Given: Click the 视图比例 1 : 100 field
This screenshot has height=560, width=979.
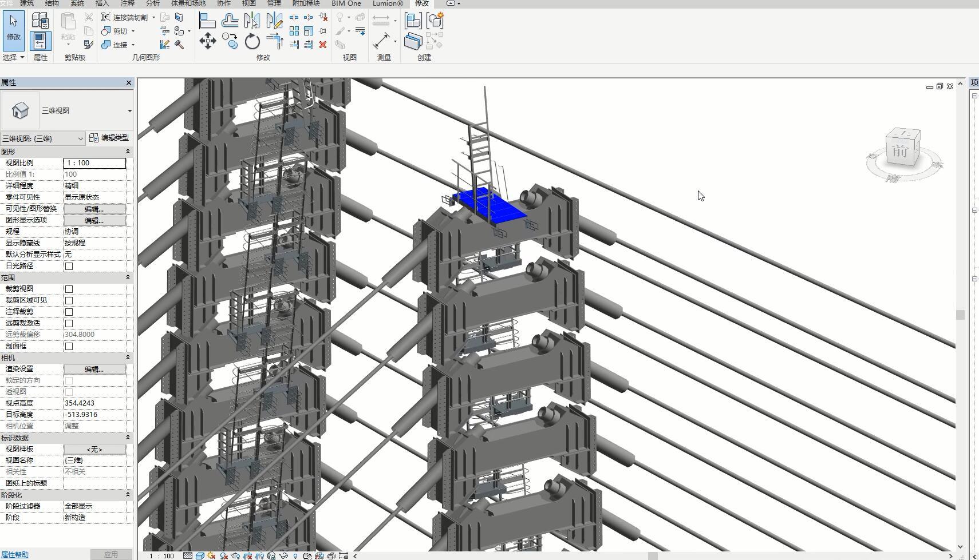Looking at the screenshot, I should 94,163.
